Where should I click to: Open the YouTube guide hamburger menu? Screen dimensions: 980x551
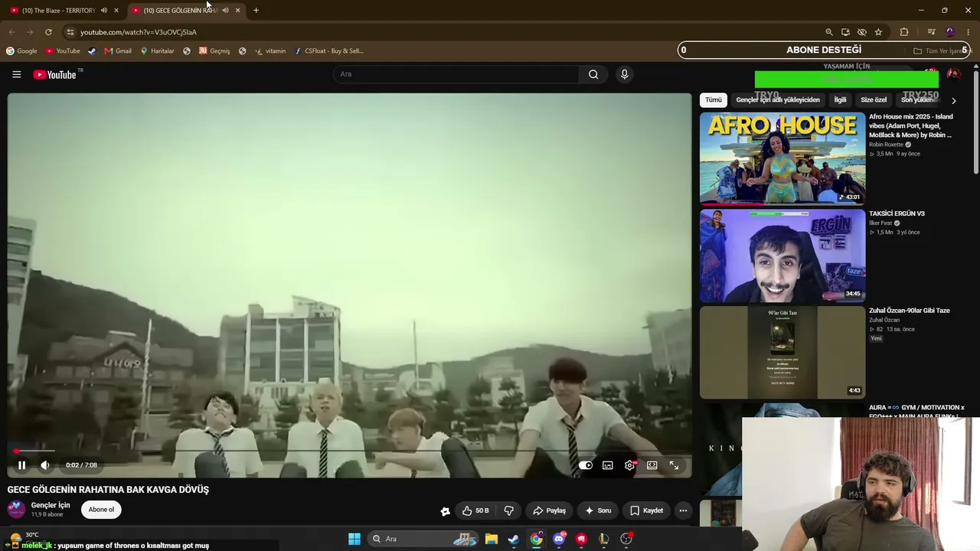(17, 74)
